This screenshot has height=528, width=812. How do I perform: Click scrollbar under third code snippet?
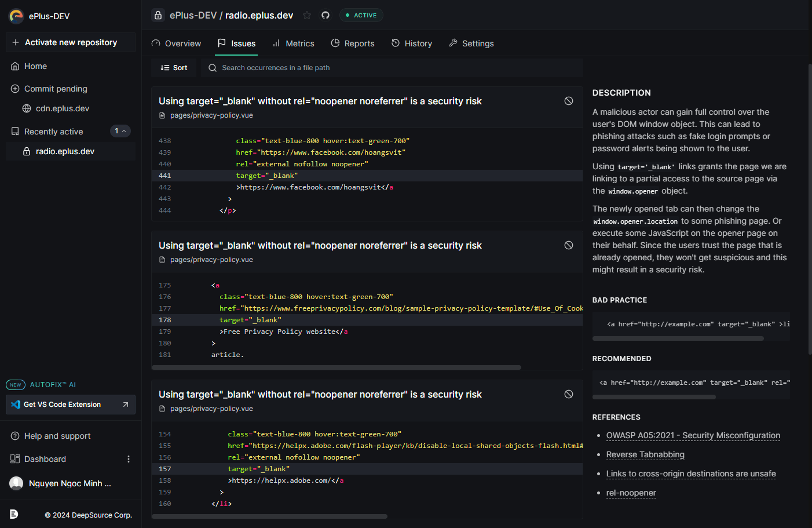tap(269, 516)
